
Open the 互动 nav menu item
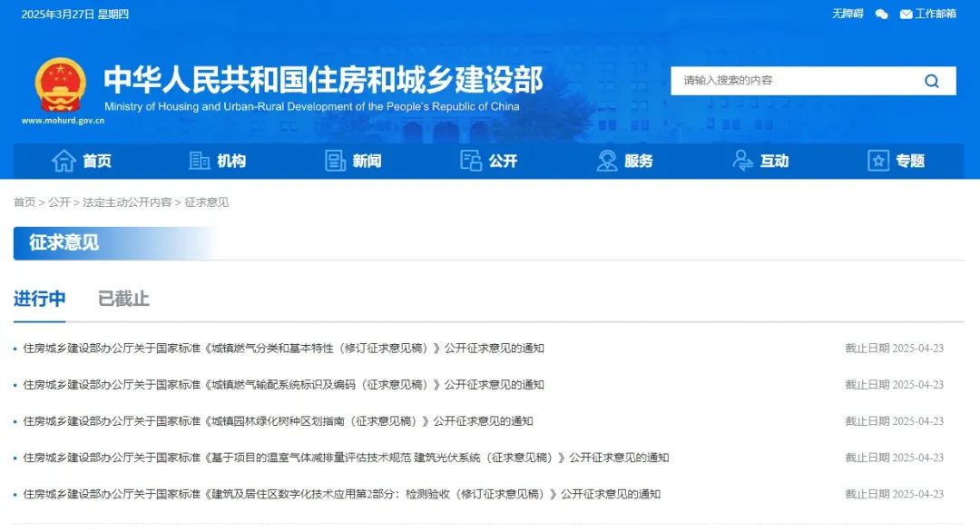[x=774, y=162]
